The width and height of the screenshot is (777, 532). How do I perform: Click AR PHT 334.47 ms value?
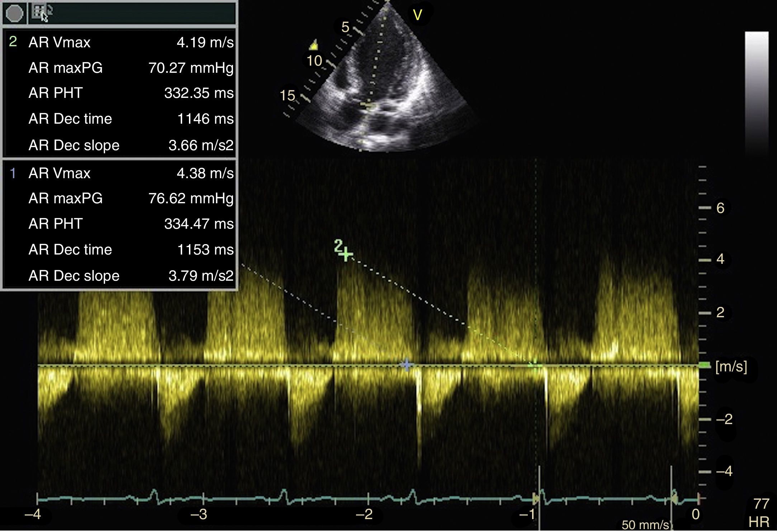[x=199, y=224]
